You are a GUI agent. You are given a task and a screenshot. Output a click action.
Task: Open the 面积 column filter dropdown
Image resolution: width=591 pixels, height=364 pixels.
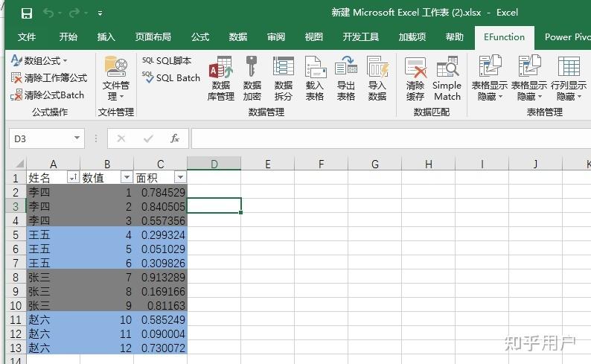pos(180,177)
